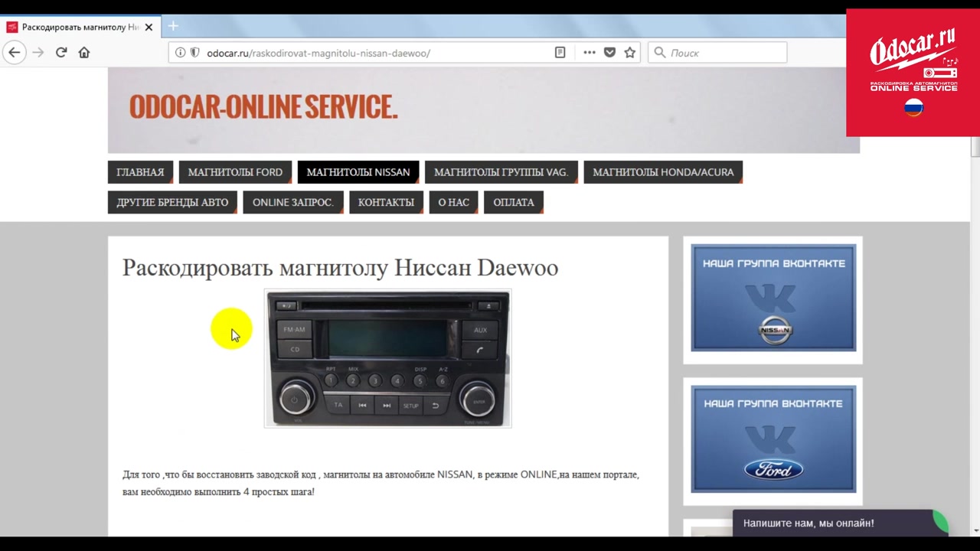Open a new tab with the plus button
The height and width of the screenshot is (551, 980).
coord(173,27)
